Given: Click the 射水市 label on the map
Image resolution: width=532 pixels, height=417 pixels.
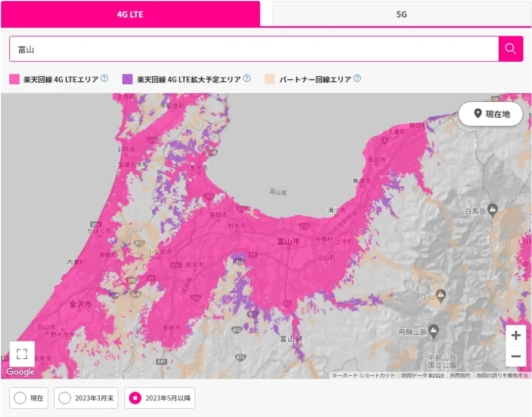Looking at the screenshot, I should (237, 226).
